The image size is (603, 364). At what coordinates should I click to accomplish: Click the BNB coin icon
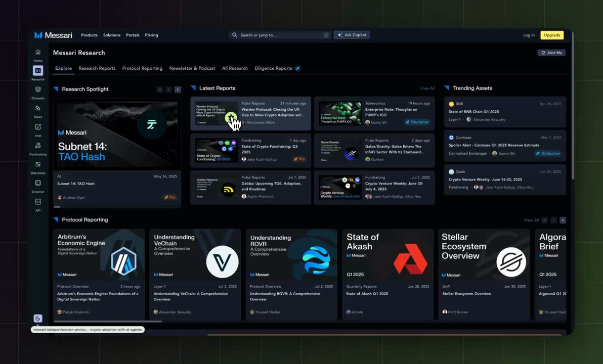[x=451, y=104]
